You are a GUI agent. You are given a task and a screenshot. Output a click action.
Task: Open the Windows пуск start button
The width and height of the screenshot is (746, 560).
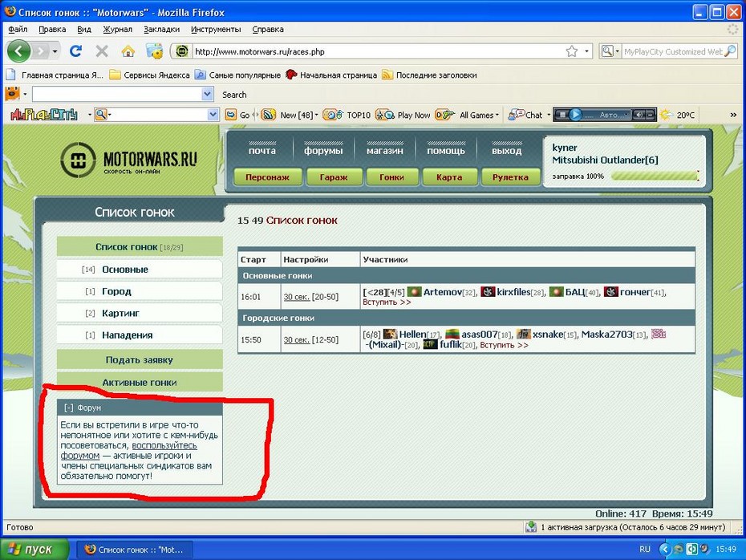pos(34,549)
